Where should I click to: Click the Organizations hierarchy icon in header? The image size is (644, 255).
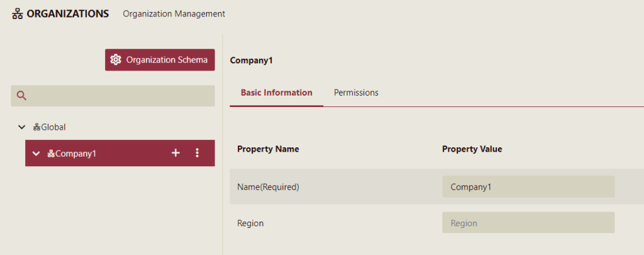pos(17,14)
